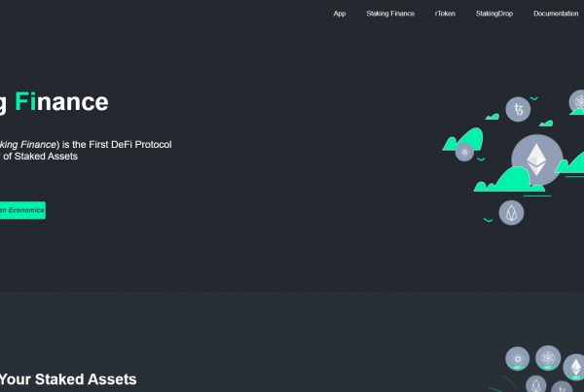Open the rToken navigation link

pos(445,14)
